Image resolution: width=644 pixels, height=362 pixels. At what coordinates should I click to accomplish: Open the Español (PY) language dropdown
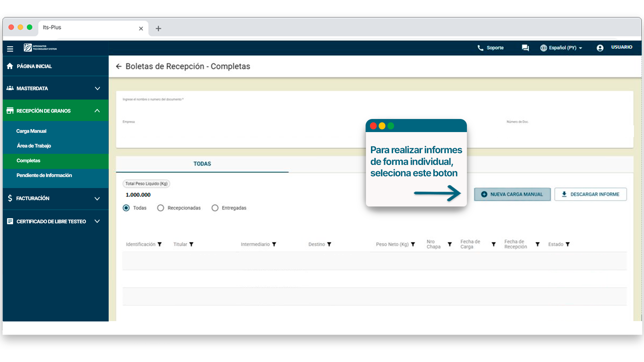pos(562,48)
